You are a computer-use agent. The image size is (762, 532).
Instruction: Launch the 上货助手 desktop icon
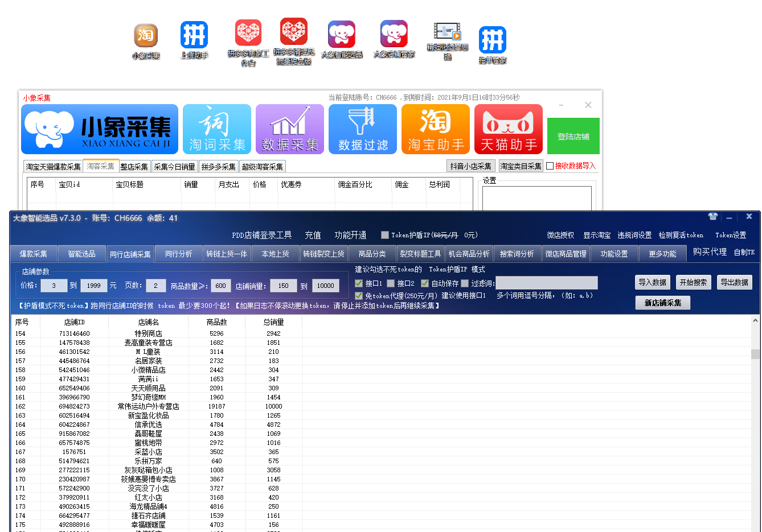point(194,34)
